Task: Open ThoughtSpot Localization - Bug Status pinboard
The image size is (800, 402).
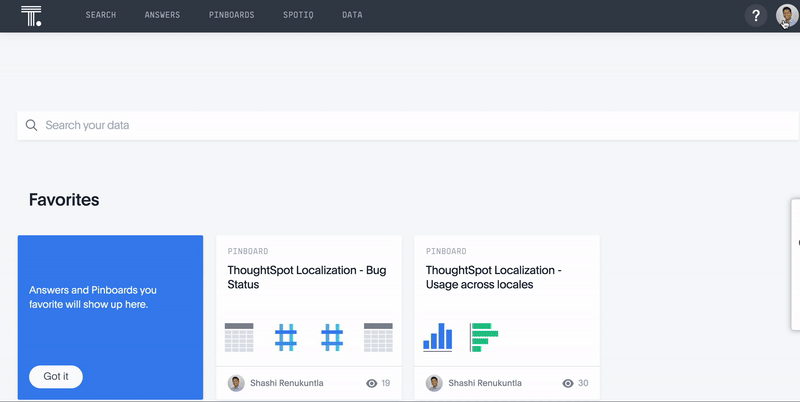Action: [307, 277]
